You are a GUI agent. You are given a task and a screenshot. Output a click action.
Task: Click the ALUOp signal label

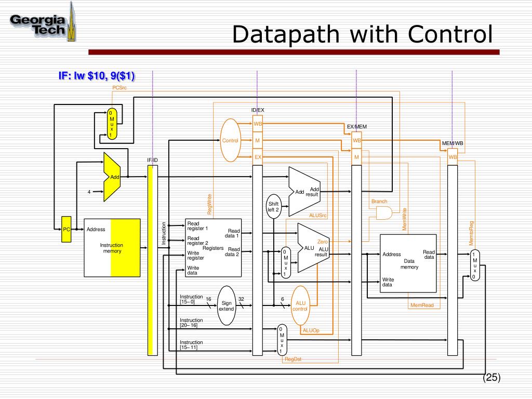[311, 330]
